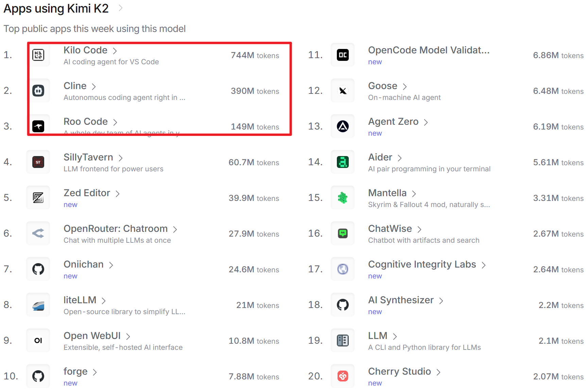Open the Agent Zero app link
The height and width of the screenshot is (392, 586).
[x=393, y=121]
